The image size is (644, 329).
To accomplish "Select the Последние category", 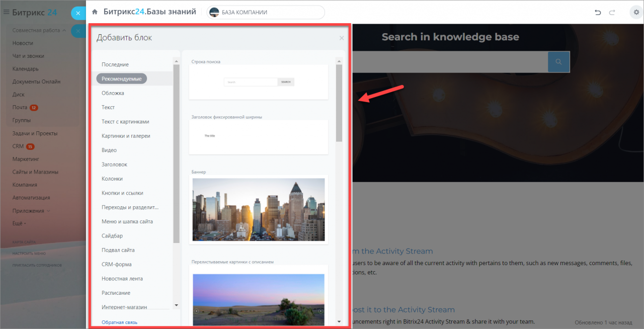I will [x=115, y=64].
